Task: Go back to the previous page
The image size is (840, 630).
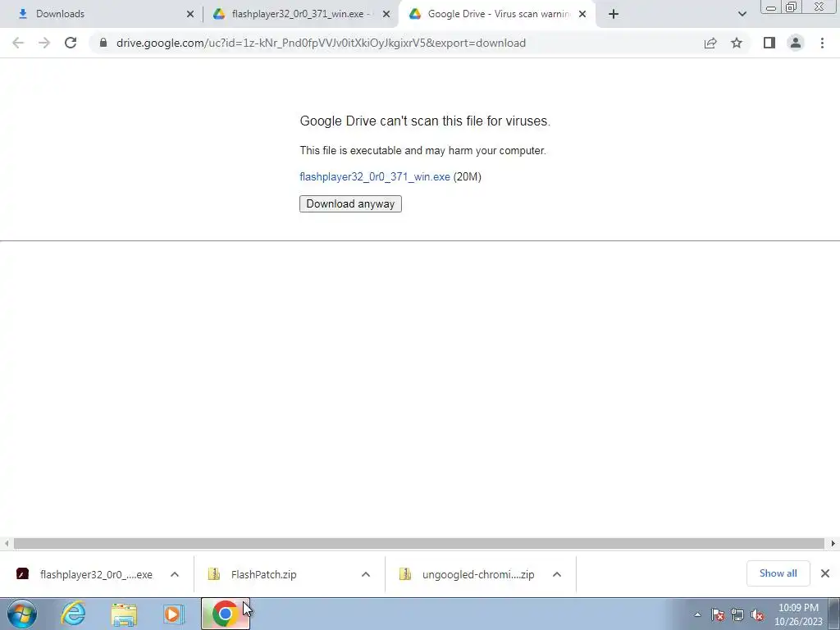Action: (18, 43)
